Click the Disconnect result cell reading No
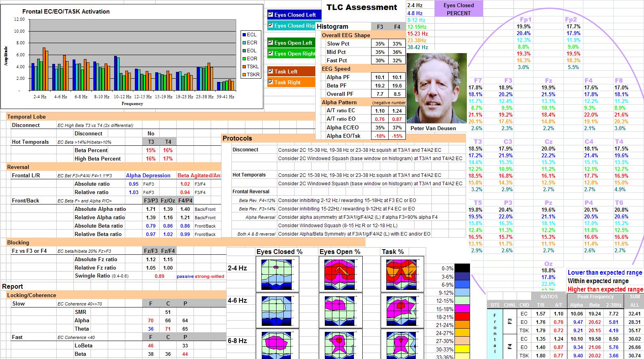644x359 pixels. point(151,133)
